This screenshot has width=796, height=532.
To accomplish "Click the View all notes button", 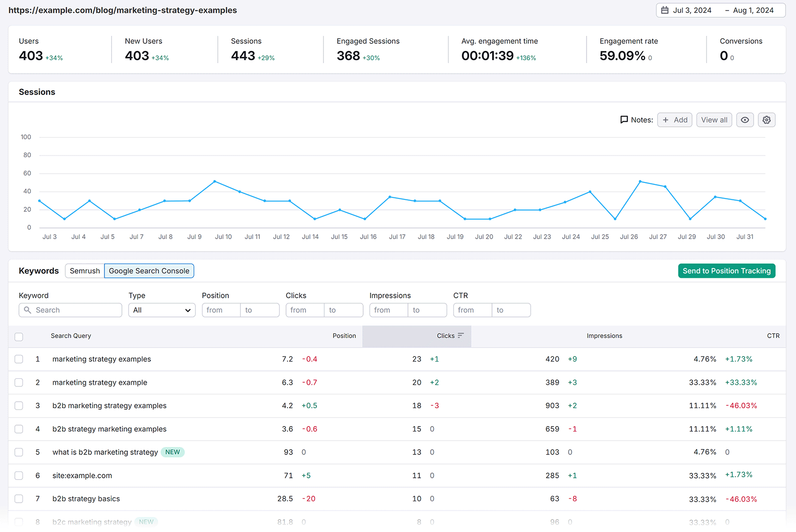I will tap(714, 119).
